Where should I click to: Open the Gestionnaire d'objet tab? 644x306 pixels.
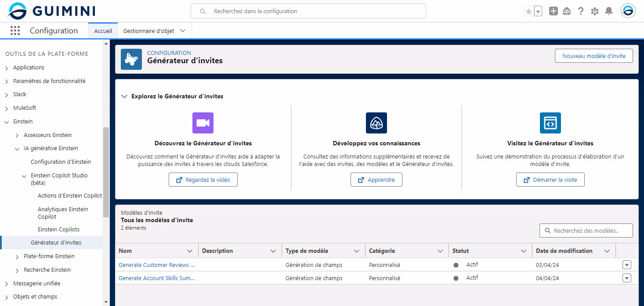click(148, 31)
